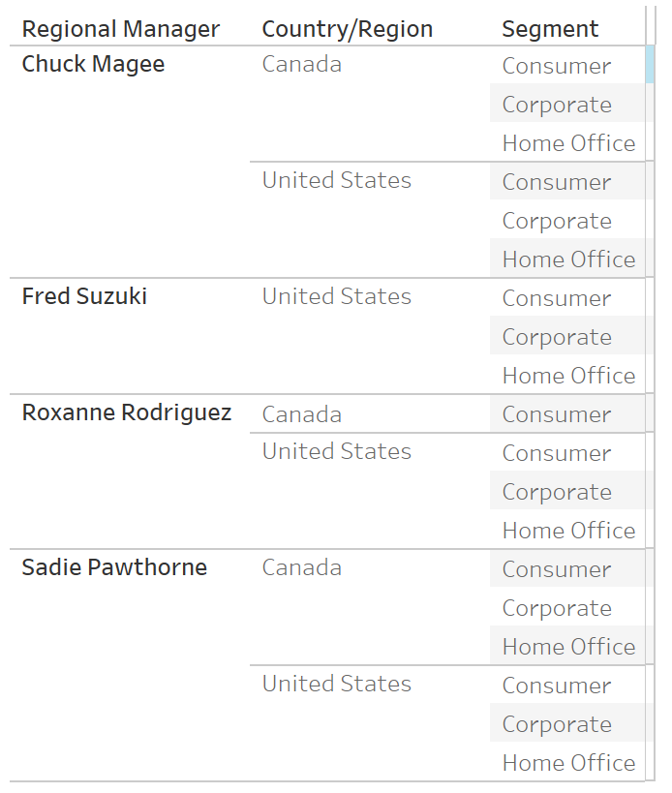Click United States under Chuck Magee
The width and height of the screenshot is (672, 793).
[337, 180]
